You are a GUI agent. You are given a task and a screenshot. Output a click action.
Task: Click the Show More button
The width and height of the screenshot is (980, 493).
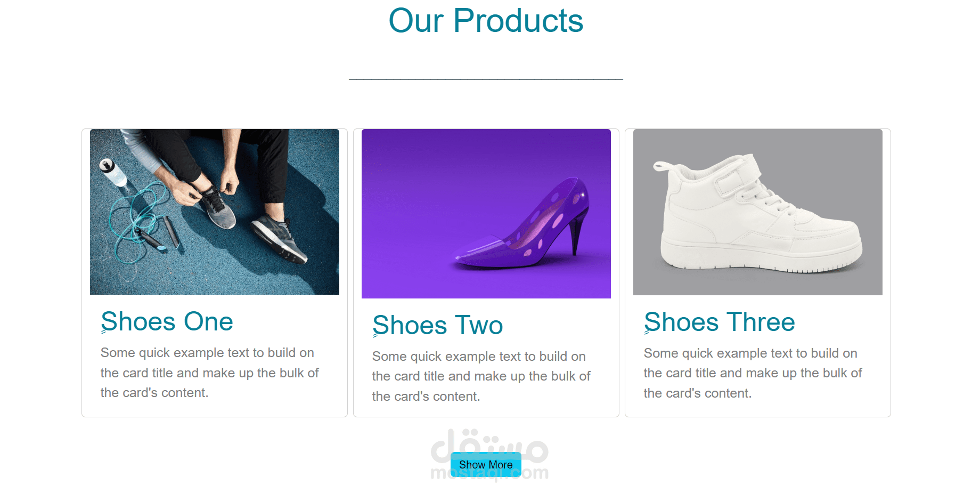click(x=486, y=465)
